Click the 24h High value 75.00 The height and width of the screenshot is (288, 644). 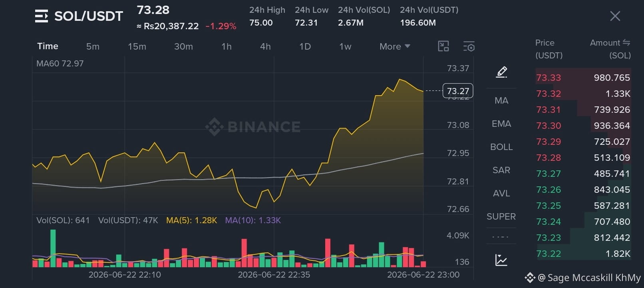[x=261, y=23]
